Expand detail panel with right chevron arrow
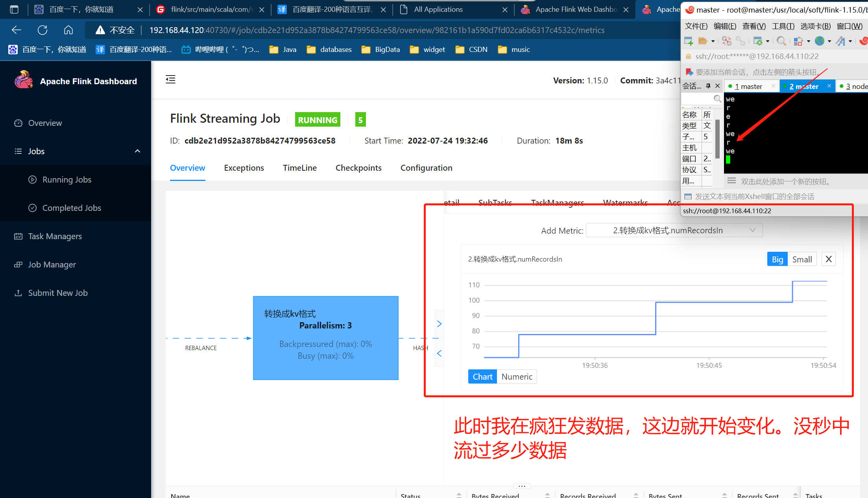The height and width of the screenshot is (498, 868). point(439,324)
